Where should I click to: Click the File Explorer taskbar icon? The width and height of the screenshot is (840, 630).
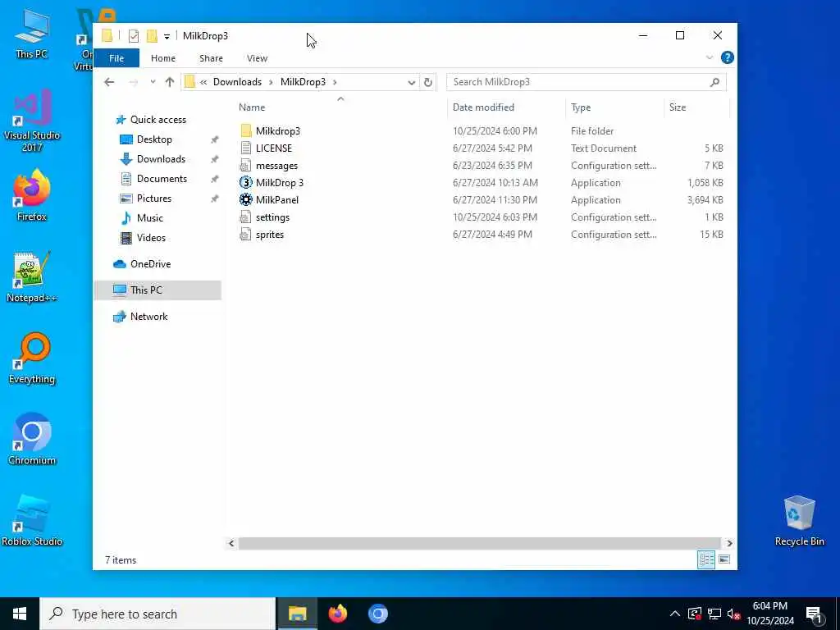click(297, 614)
